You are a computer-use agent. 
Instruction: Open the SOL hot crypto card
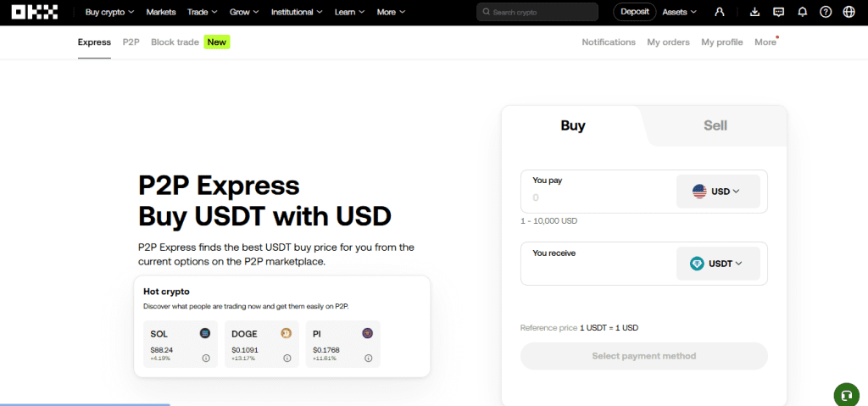pos(181,344)
